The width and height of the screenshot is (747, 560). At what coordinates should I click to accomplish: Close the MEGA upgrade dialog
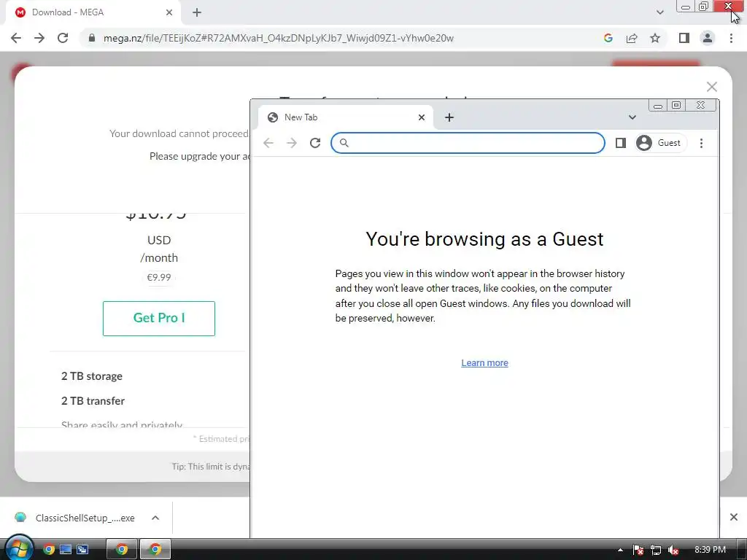(712, 87)
